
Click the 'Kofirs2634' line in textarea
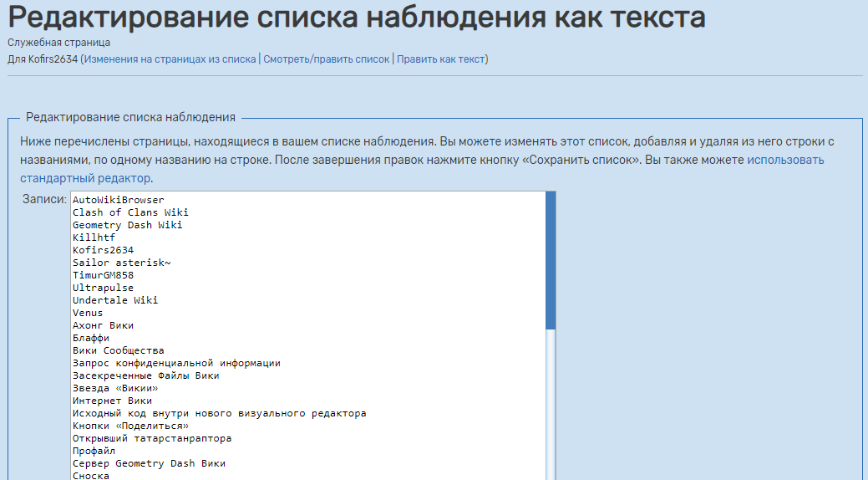[103, 251]
